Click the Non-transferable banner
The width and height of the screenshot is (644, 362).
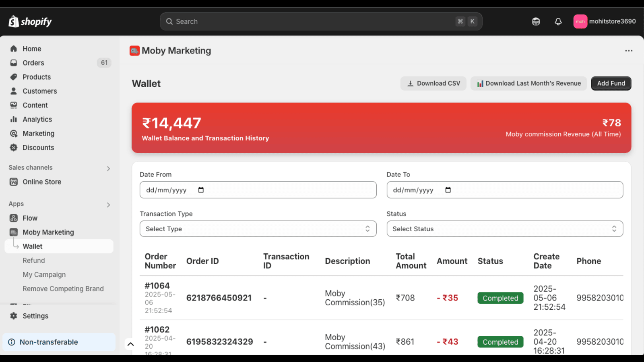(x=59, y=342)
